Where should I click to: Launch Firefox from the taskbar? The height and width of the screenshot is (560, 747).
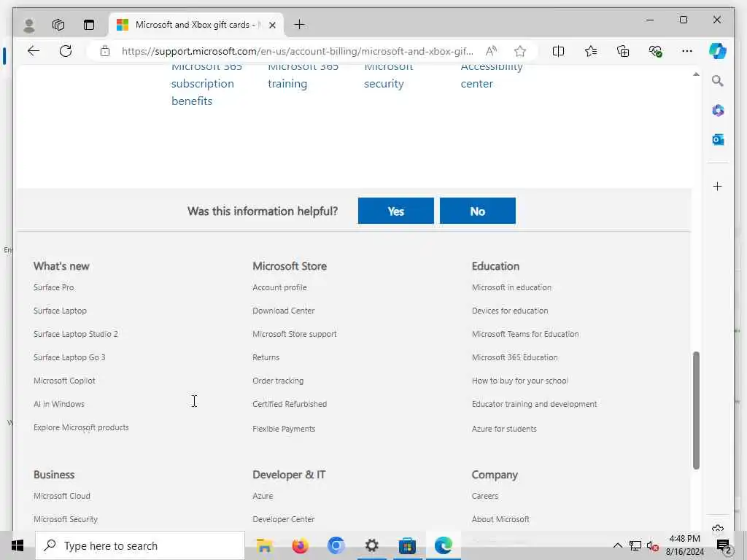[300, 545]
